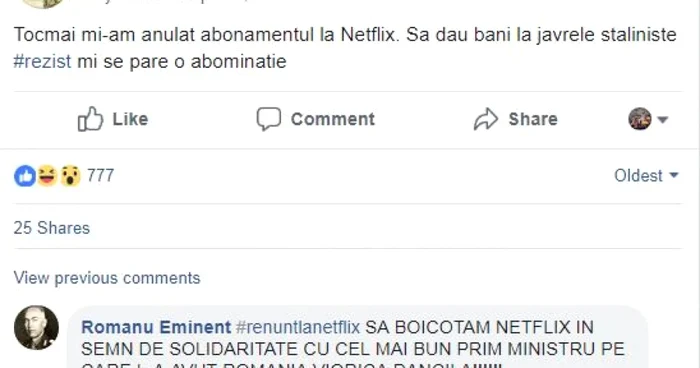Open Romanu Eminent's profile name
Screen dimensions: 700x368
click(x=156, y=327)
